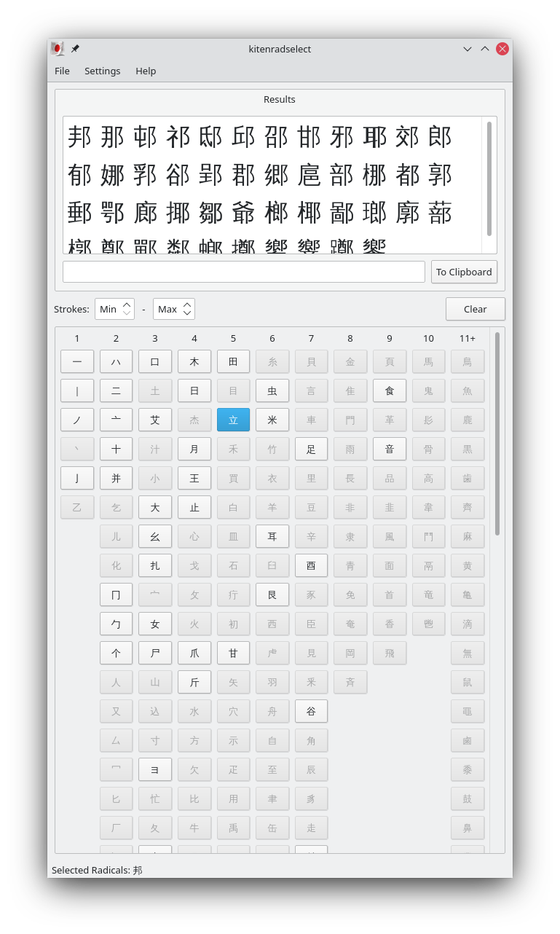Screen dimensions: 560x934
Task: Select the 食 radical
Action: click(390, 391)
